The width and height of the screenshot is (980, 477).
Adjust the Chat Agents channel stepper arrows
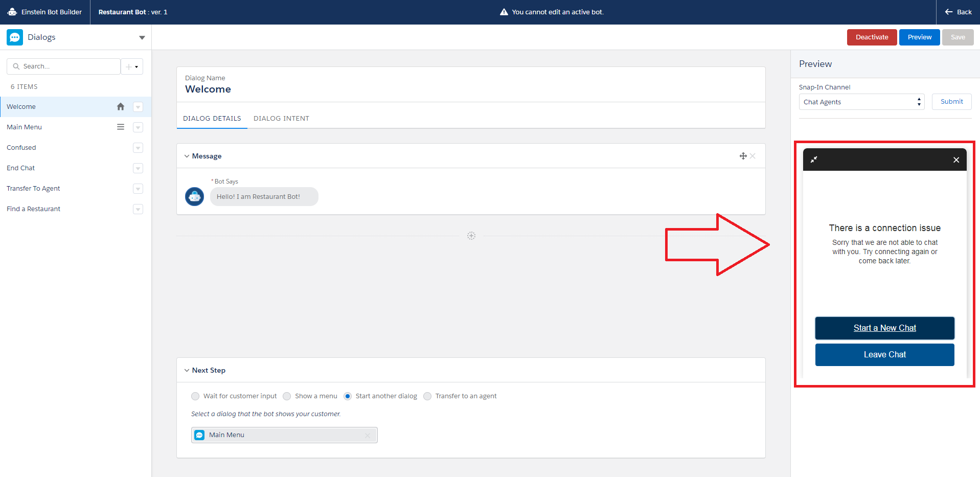click(919, 101)
